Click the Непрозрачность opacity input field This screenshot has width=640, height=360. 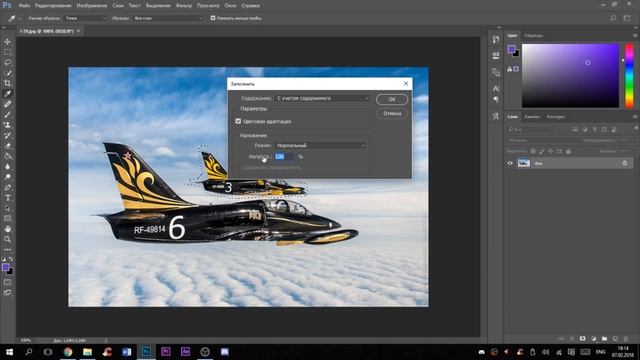(x=284, y=157)
